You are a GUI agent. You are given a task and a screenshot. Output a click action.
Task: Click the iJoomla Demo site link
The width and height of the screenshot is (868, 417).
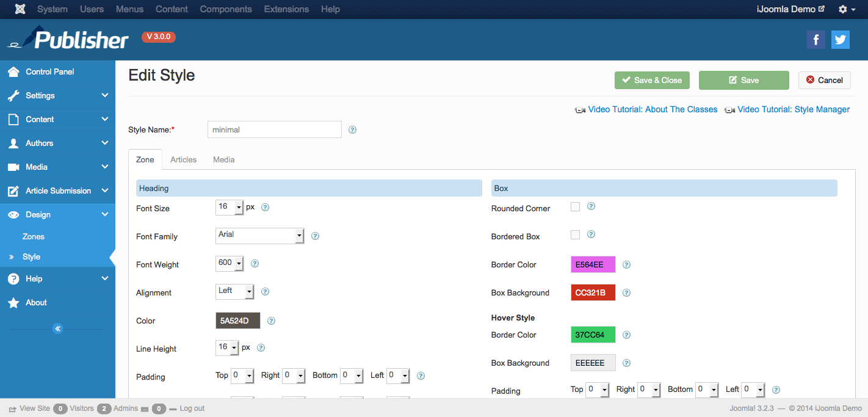pyautogui.click(x=790, y=9)
